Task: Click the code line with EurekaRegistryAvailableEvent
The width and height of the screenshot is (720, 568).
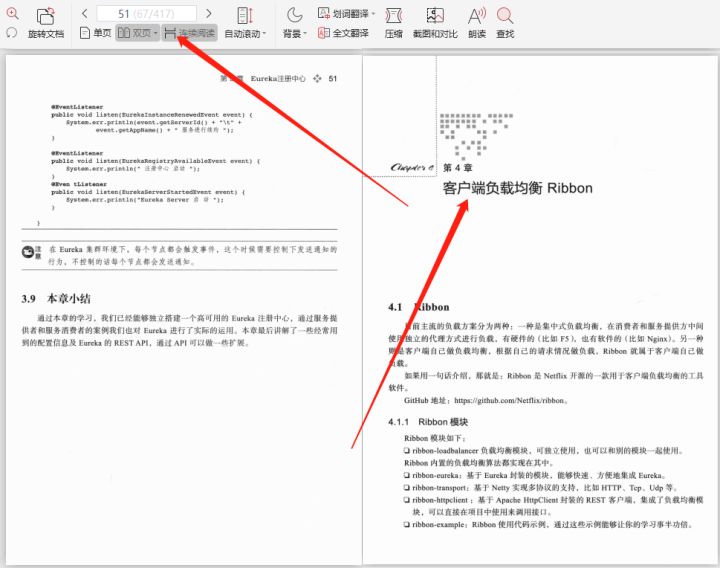Action: tap(156, 161)
